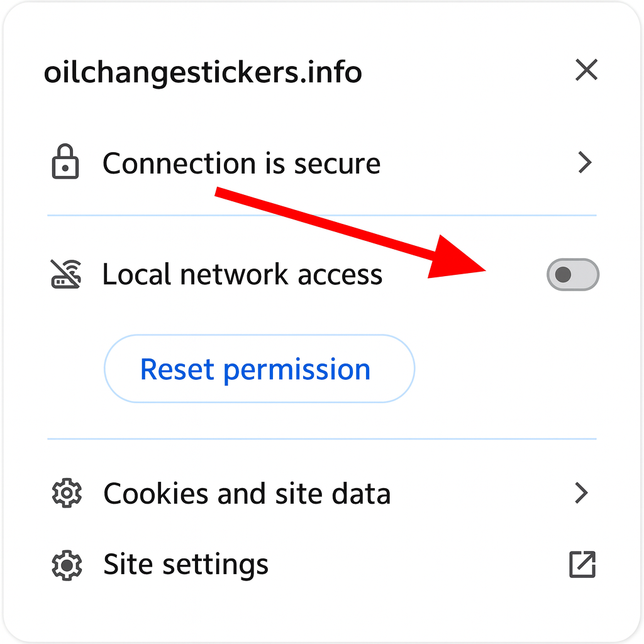Click the divider line above Cookies and site data
644x644 pixels.
[x=322, y=439]
